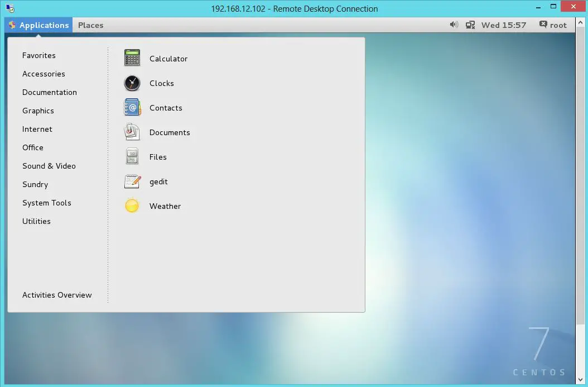Click the clock showing Wed 15:57
The image size is (588, 387).
[502, 25]
